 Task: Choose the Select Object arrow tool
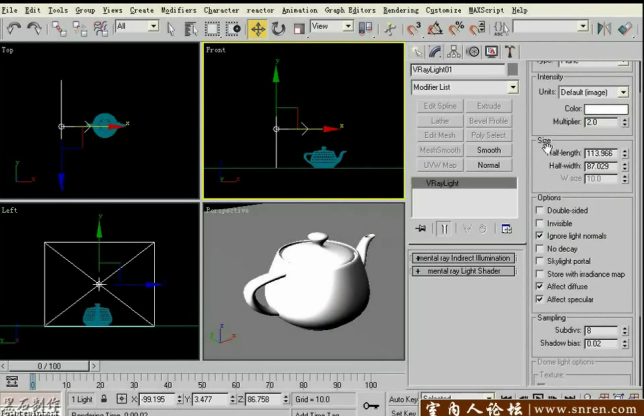(171, 29)
